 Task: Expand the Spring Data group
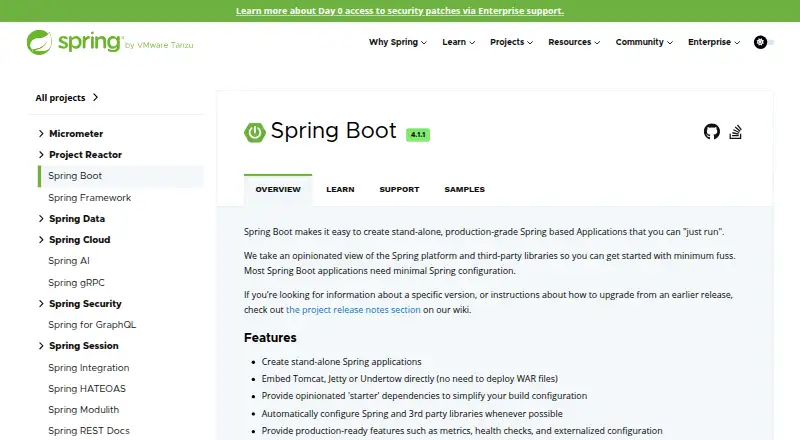point(41,218)
